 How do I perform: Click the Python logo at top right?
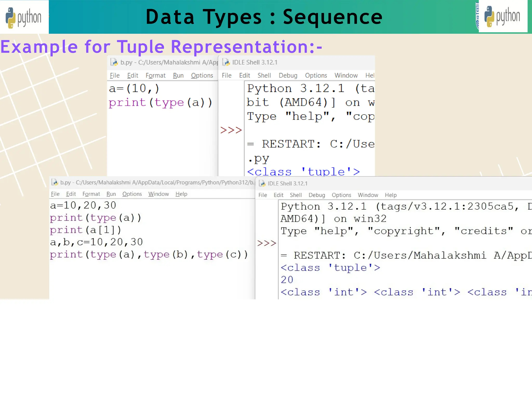pyautogui.click(x=502, y=16)
